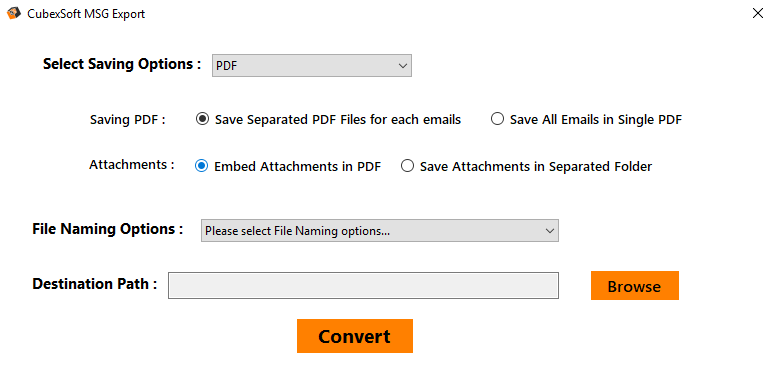
Task: Close the MSG Export window
Action: pos(758,13)
